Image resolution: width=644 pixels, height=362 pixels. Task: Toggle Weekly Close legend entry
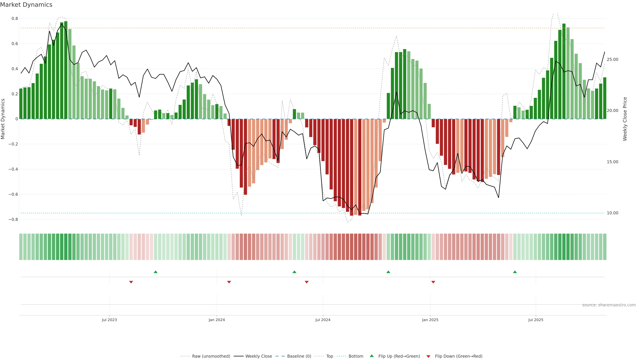click(x=258, y=356)
